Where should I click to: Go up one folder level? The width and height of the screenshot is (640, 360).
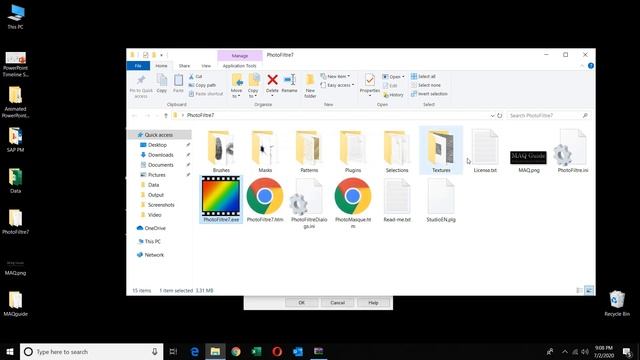[166, 116]
